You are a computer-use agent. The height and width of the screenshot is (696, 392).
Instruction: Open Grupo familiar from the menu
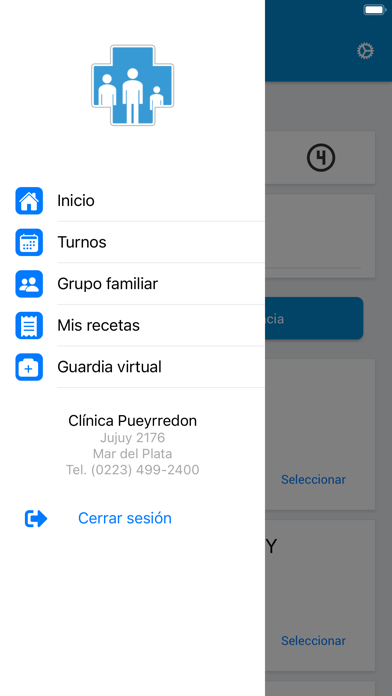[161, 284]
